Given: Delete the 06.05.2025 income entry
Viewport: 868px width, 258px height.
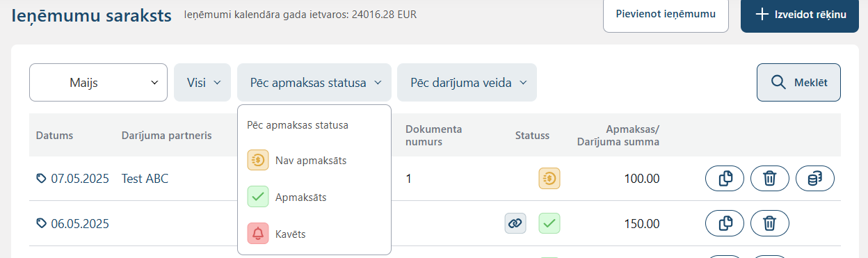Looking at the screenshot, I should (x=770, y=223).
